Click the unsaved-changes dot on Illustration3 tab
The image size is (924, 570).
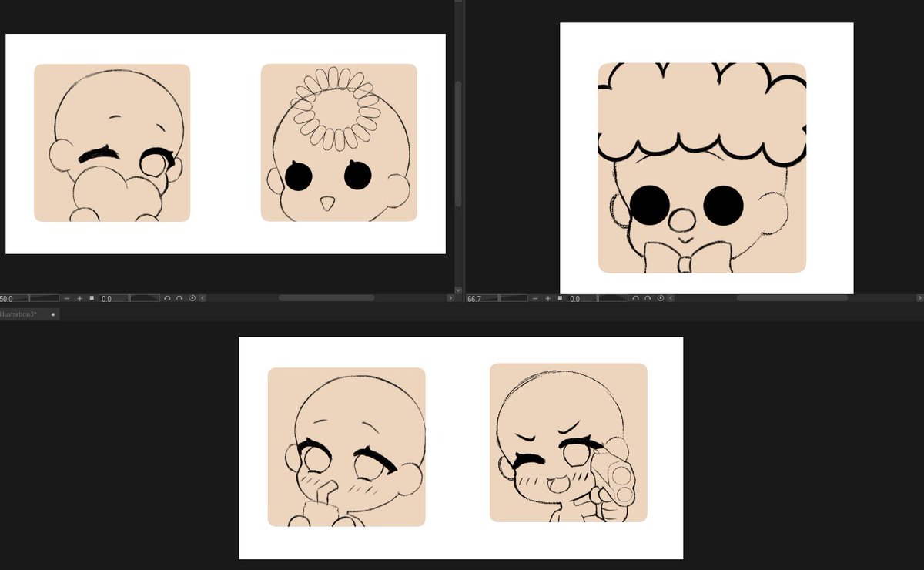pos(52,313)
